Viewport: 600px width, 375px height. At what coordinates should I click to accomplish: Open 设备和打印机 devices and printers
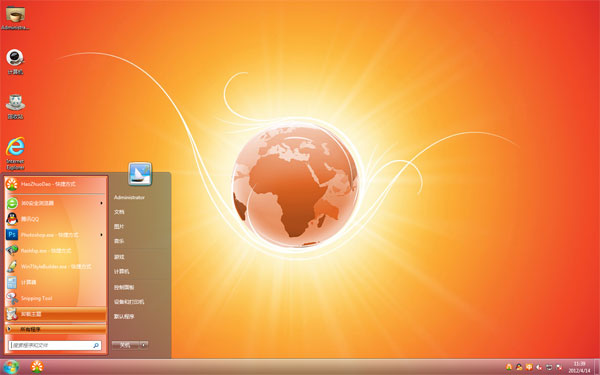pyautogui.click(x=129, y=302)
